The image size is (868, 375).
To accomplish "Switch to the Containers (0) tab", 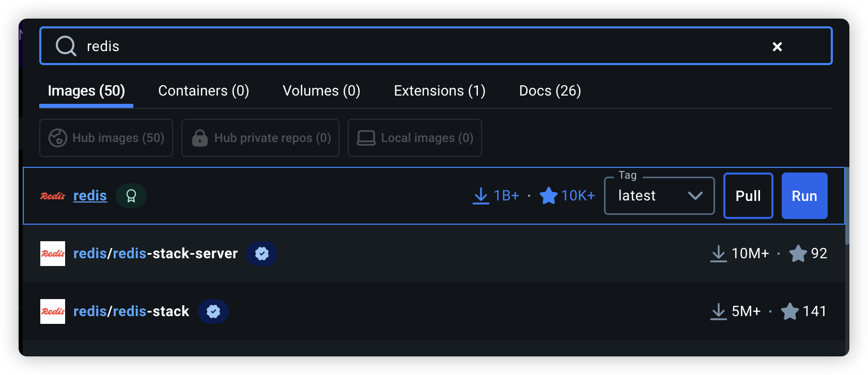I will tap(204, 91).
